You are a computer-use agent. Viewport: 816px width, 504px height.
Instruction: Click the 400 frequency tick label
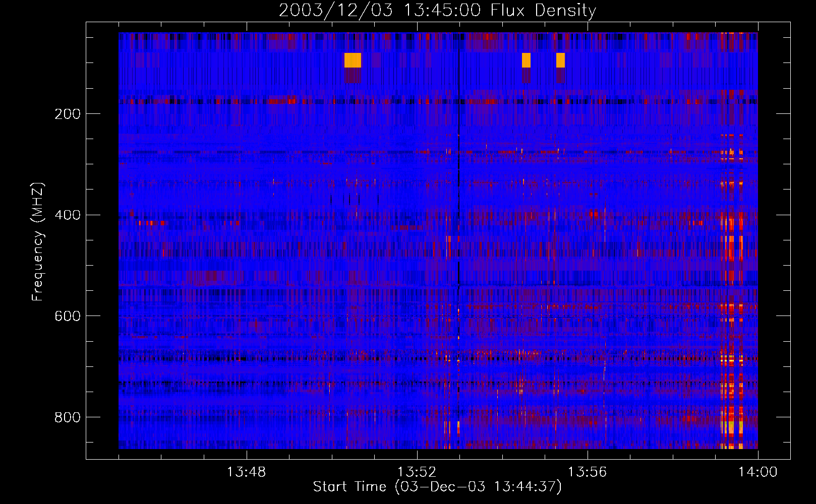pos(68,215)
